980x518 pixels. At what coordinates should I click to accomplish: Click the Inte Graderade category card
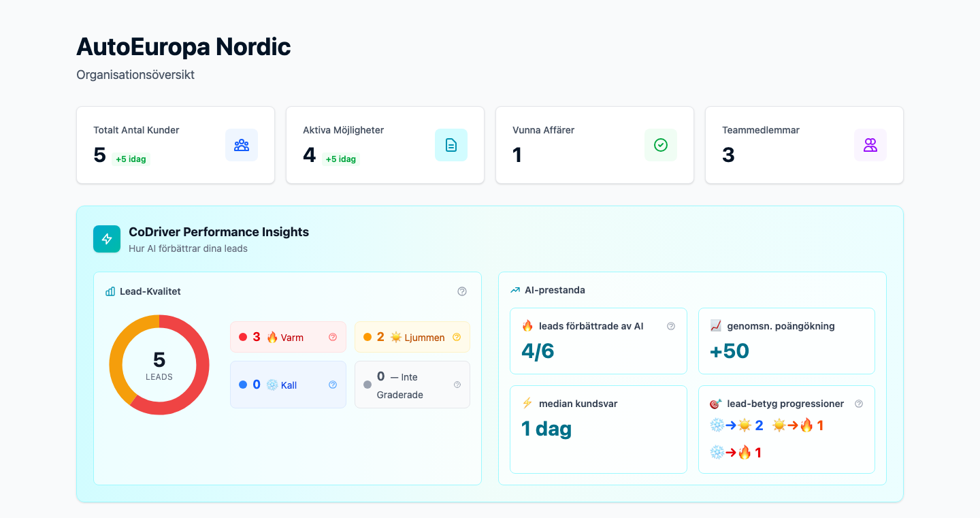coord(412,384)
